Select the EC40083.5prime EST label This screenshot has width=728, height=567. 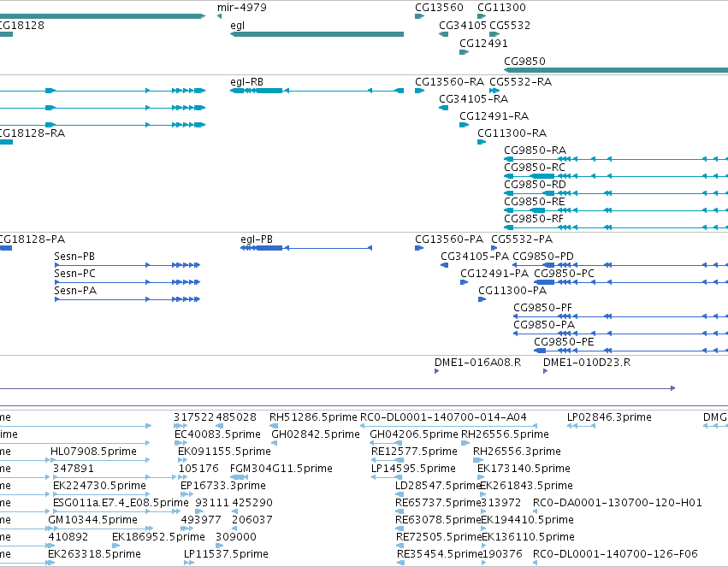point(217,434)
